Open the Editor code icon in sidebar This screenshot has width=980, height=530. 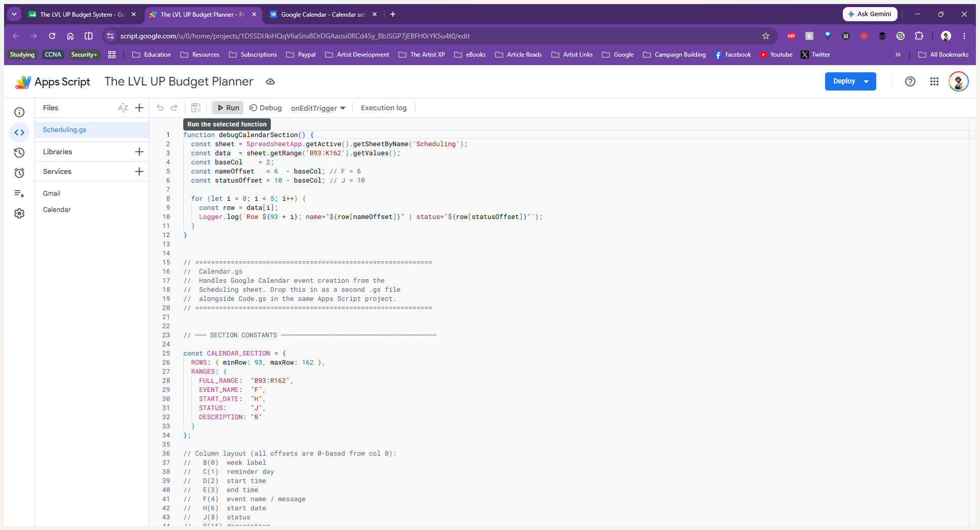point(19,132)
